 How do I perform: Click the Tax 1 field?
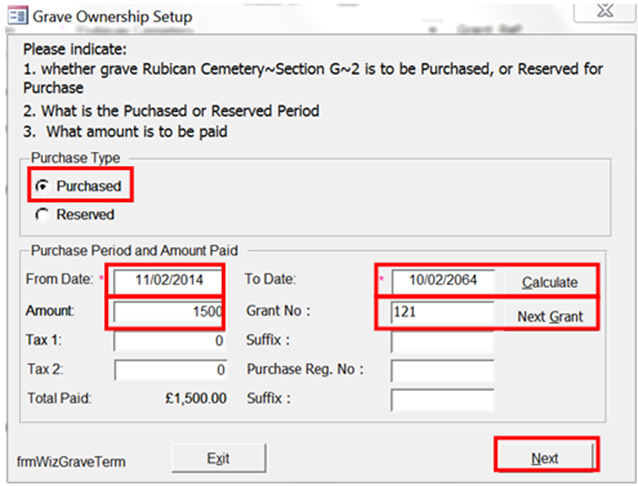pos(170,341)
